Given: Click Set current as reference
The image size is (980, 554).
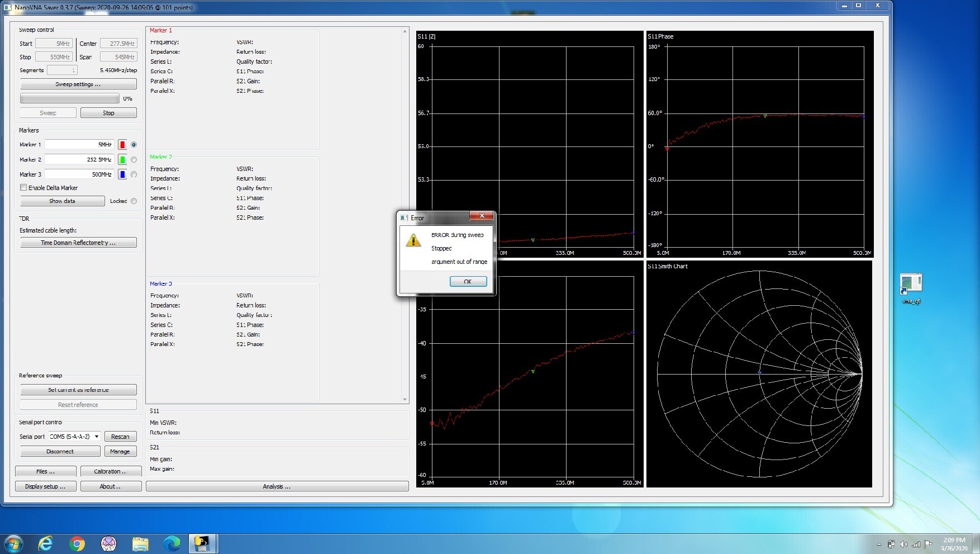Looking at the screenshot, I should pyautogui.click(x=78, y=390).
